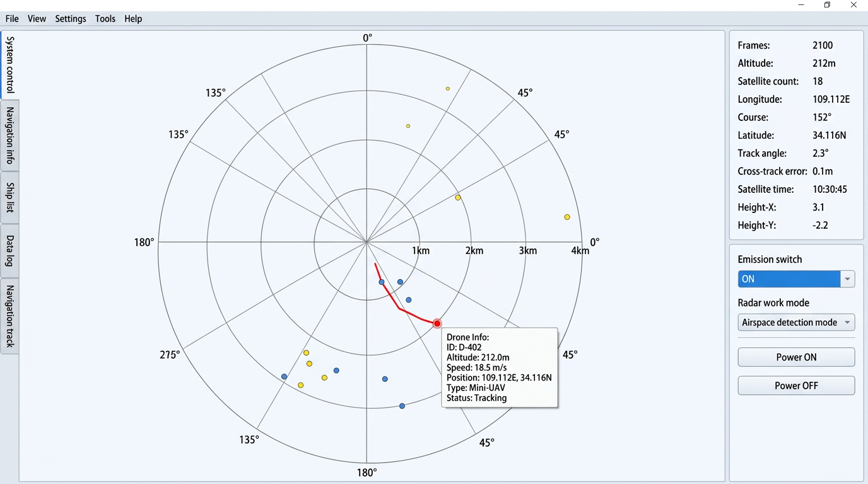Screen dimensions: 868x484
Task: Click the Longitude value 109.112E
Action: pyautogui.click(x=831, y=100)
